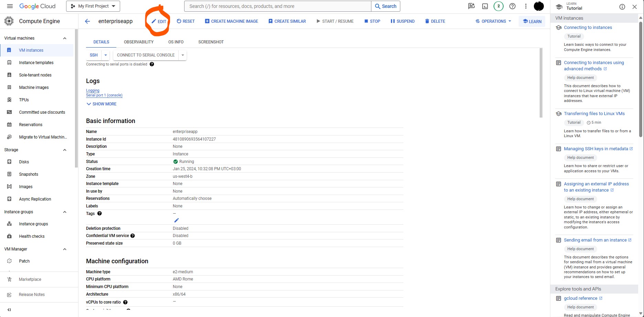Reset the VM instance
This screenshot has height=317, width=644.
click(x=186, y=21)
